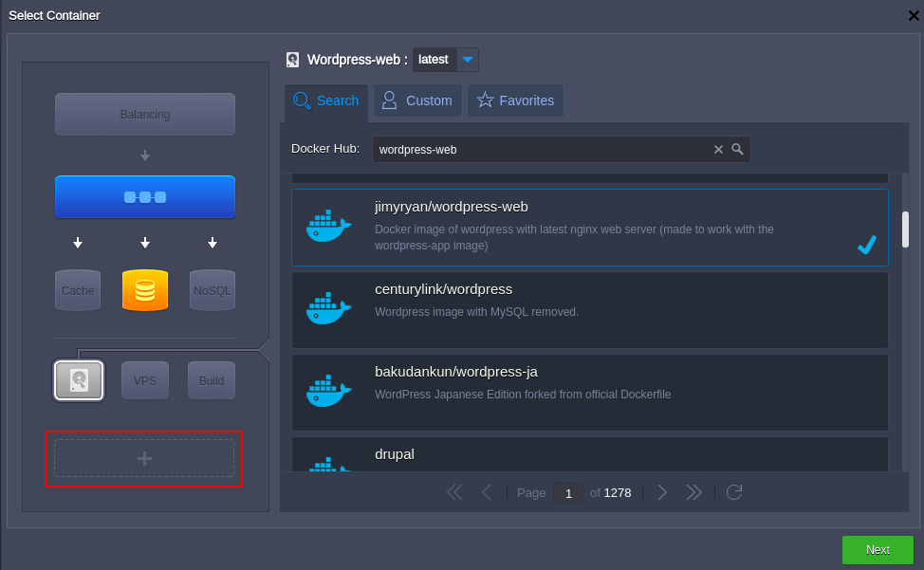Click Docker whale icon for jimyryan/wordpress-web
The image size is (924, 570).
[x=329, y=226]
